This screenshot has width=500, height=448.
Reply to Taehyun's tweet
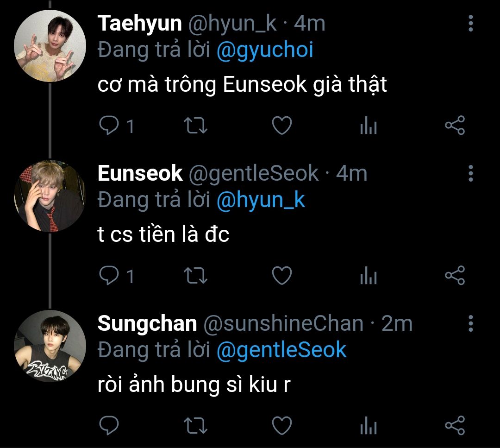109,126
